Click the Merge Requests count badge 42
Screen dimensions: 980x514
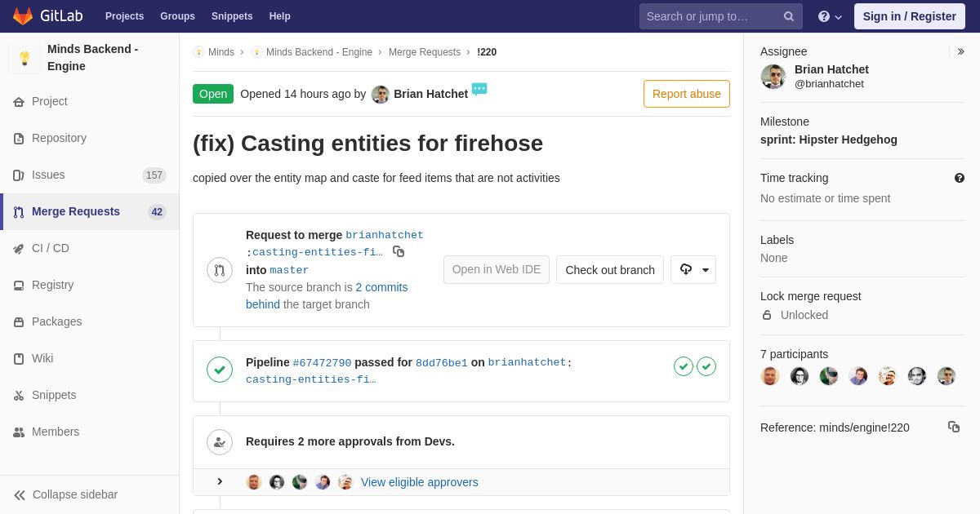(157, 212)
